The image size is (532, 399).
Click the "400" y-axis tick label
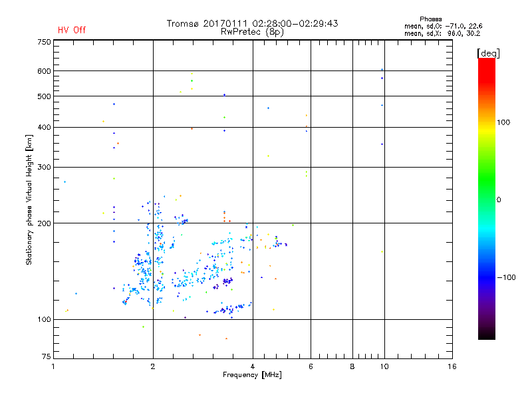tap(44, 128)
